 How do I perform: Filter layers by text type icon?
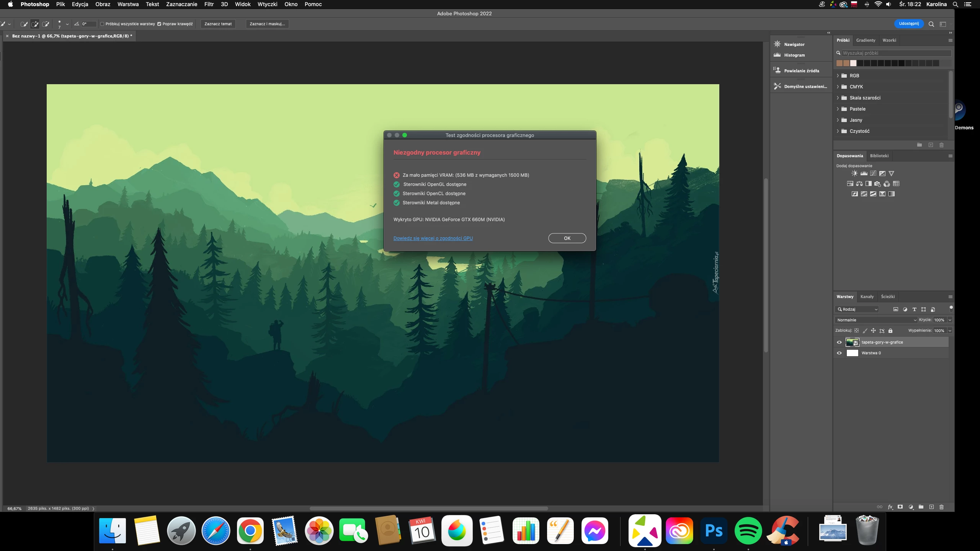coord(914,309)
